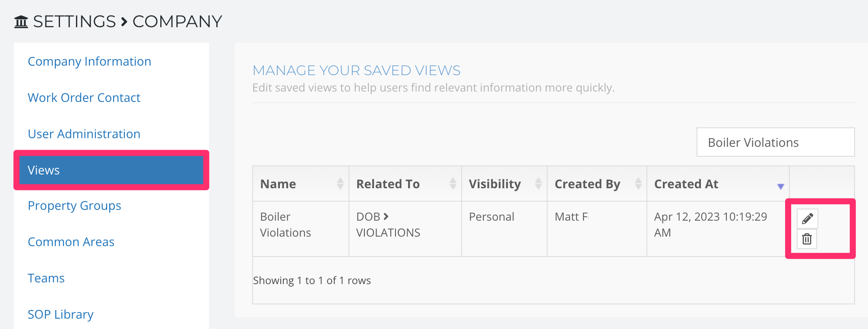
Task: Toggle Created At descending sort arrow
Action: coord(781,187)
